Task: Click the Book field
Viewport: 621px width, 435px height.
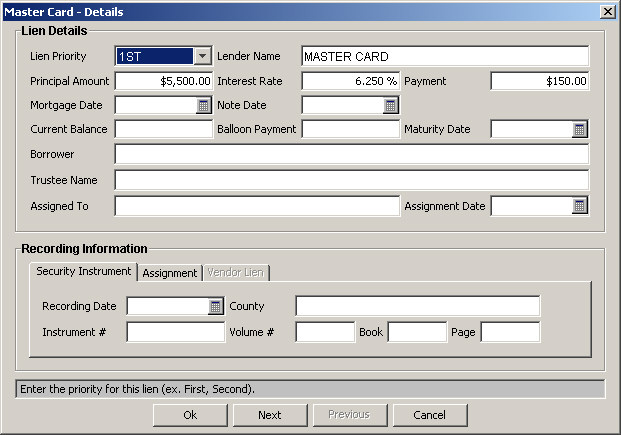Action: (x=417, y=332)
